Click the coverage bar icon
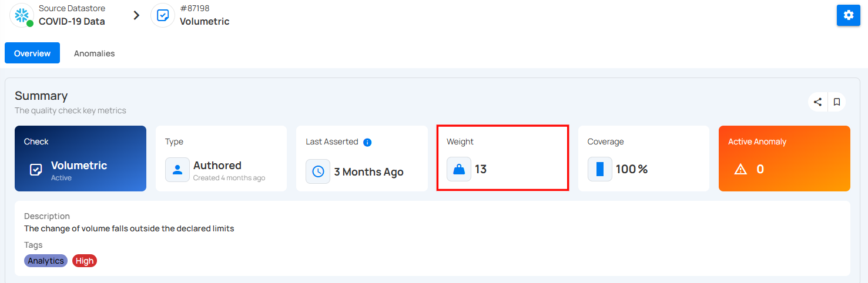The height and width of the screenshot is (283, 868). [x=600, y=170]
